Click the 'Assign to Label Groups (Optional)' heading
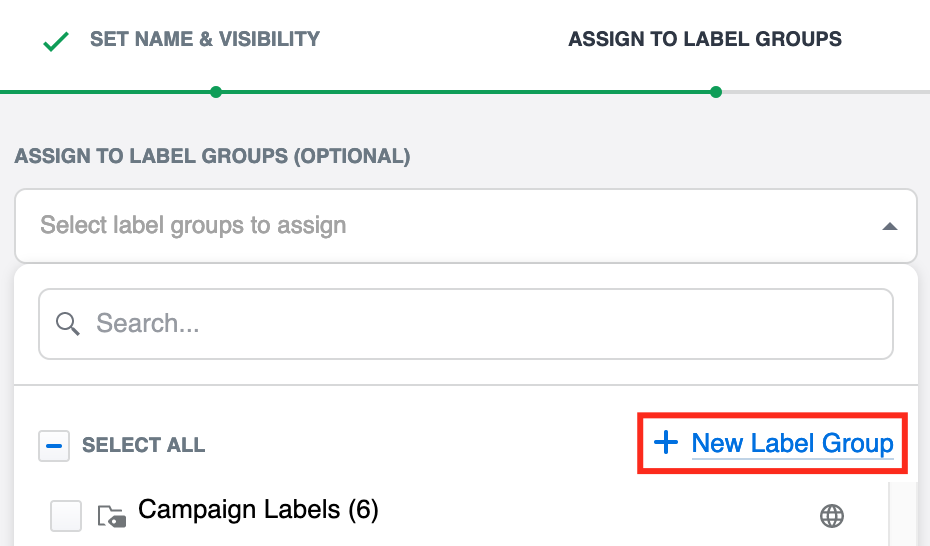930x546 pixels. click(x=212, y=157)
